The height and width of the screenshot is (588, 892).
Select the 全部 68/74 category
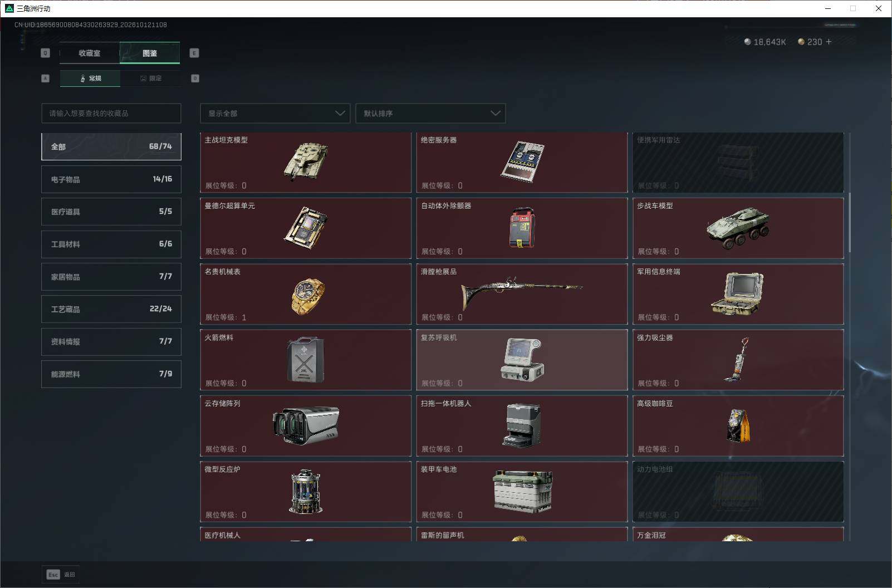point(111,146)
